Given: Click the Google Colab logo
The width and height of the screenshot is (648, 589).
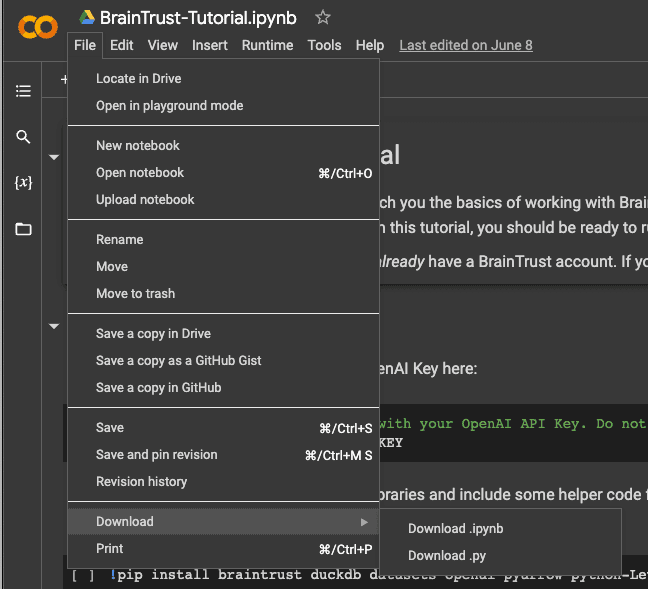Looking at the screenshot, I should pos(38,27).
